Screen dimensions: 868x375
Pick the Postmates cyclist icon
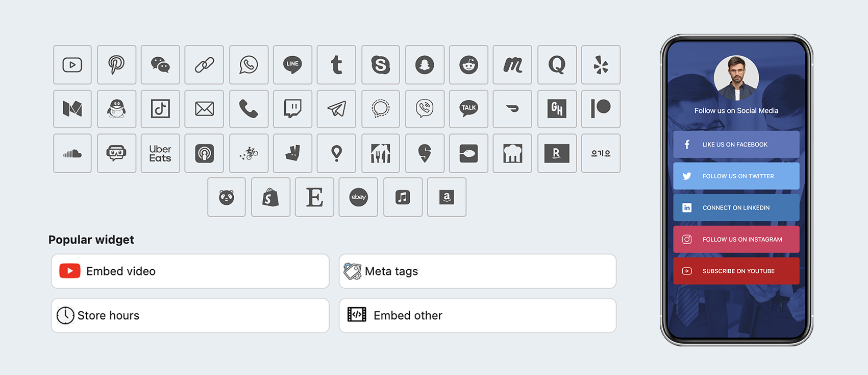pyautogui.click(x=249, y=153)
